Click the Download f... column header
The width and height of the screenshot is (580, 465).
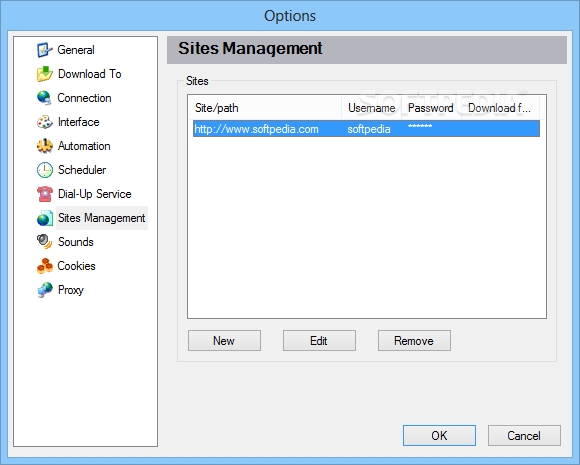(x=500, y=108)
